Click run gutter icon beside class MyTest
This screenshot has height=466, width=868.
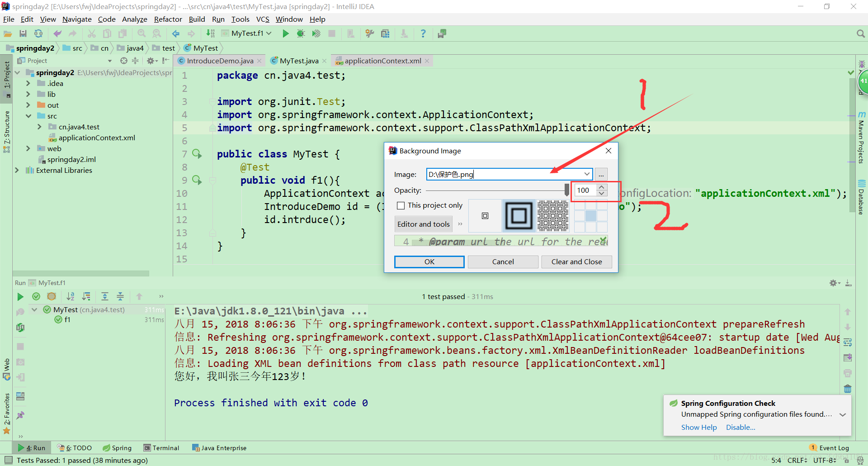tap(197, 154)
